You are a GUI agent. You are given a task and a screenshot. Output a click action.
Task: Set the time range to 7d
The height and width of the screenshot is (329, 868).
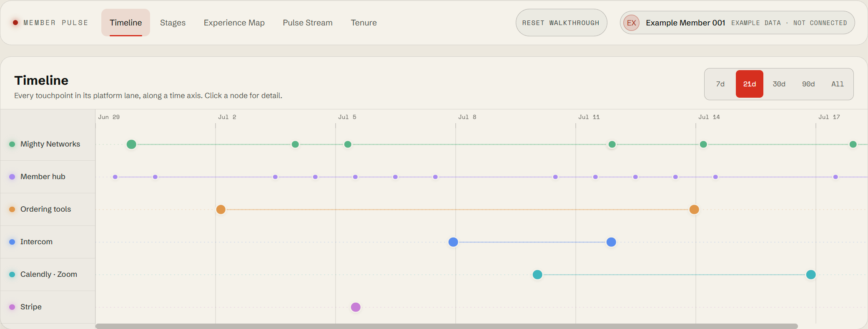[x=720, y=84]
